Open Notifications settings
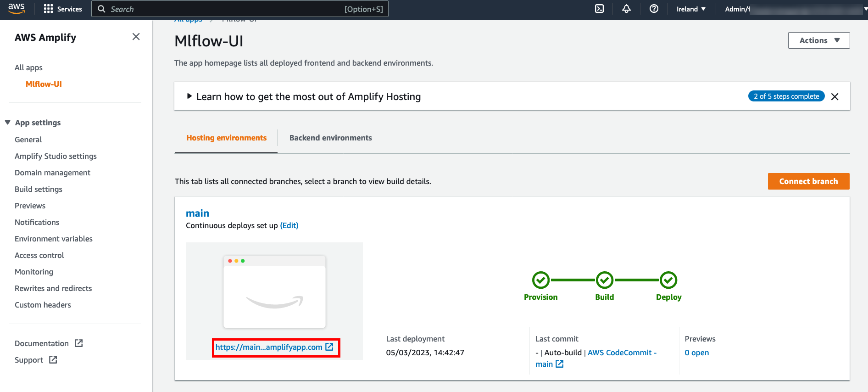The width and height of the screenshot is (868, 392). coord(37,222)
